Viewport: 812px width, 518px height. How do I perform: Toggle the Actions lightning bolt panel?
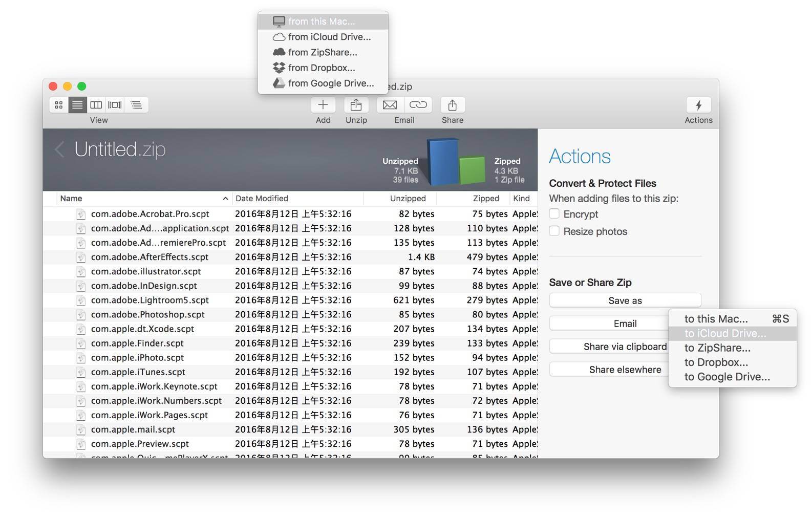698,105
